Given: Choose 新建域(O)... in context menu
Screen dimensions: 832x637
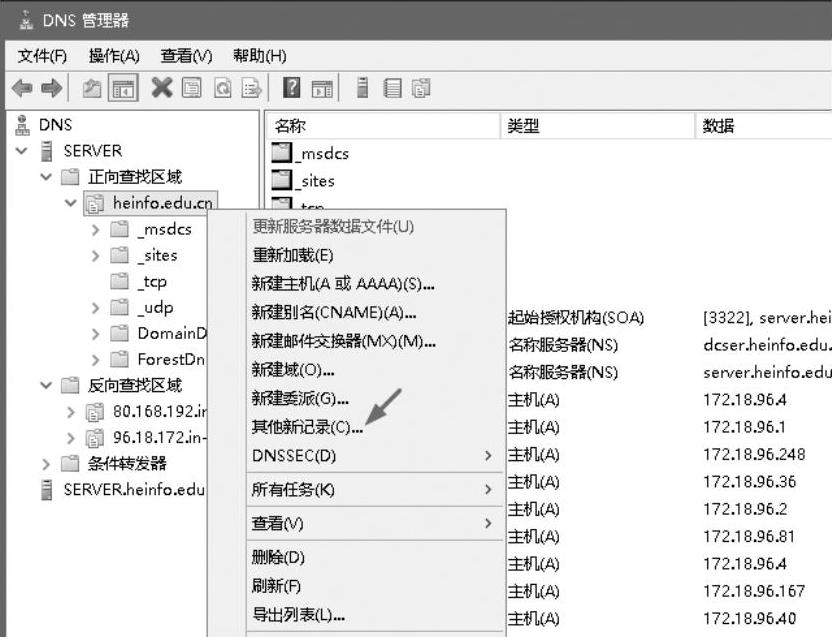Looking at the screenshot, I should click(x=375, y=370).
